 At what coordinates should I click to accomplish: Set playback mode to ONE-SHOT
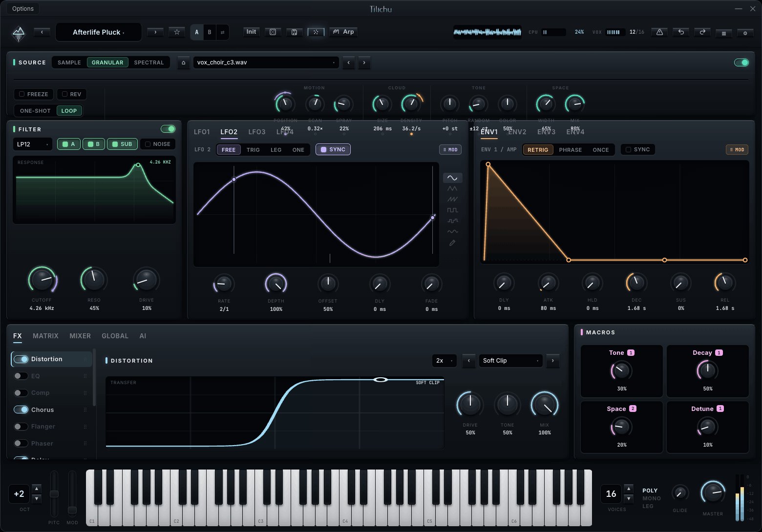coord(35,111)
